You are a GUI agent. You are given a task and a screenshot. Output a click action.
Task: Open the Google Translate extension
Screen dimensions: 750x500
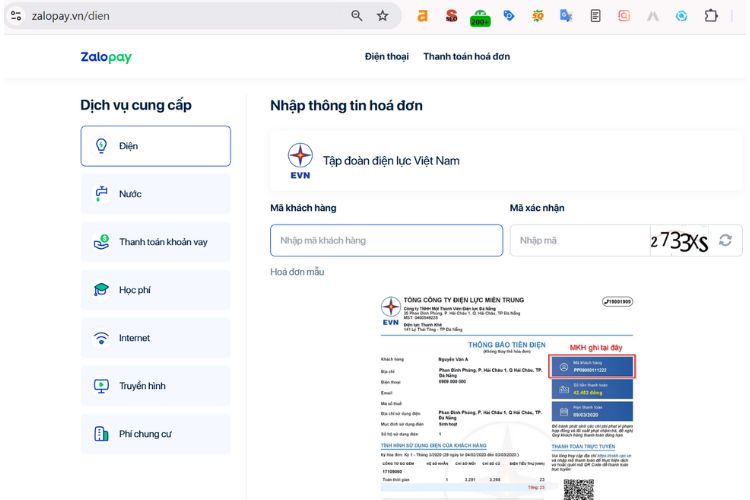(566, 16)
